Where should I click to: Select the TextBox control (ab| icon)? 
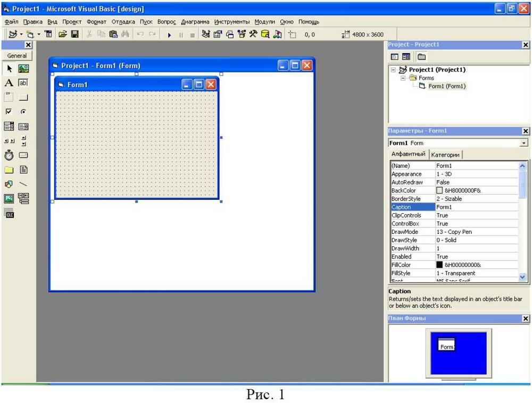[23, 83]
